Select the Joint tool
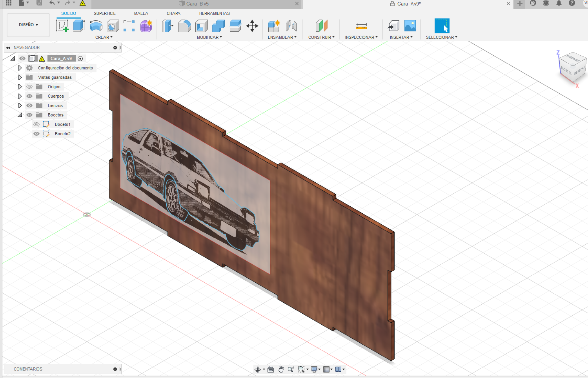The width and height of the screenshot is (588, 378). (291, 26)
